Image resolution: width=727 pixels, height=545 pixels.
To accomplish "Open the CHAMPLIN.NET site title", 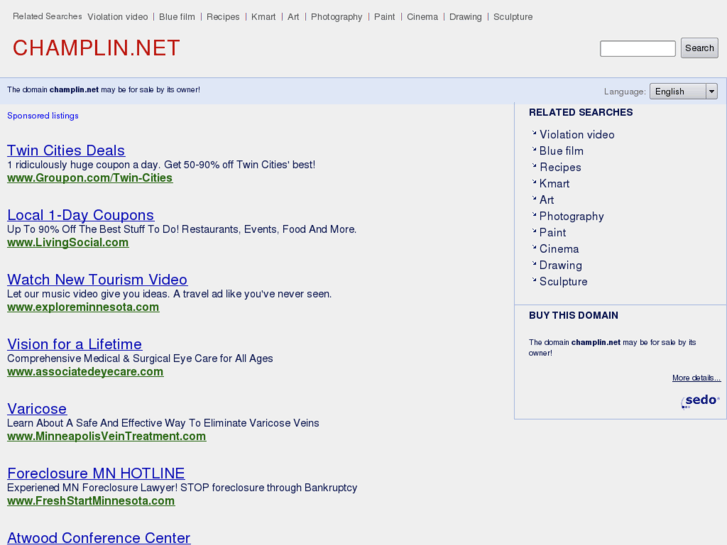I will coord(96,48).
